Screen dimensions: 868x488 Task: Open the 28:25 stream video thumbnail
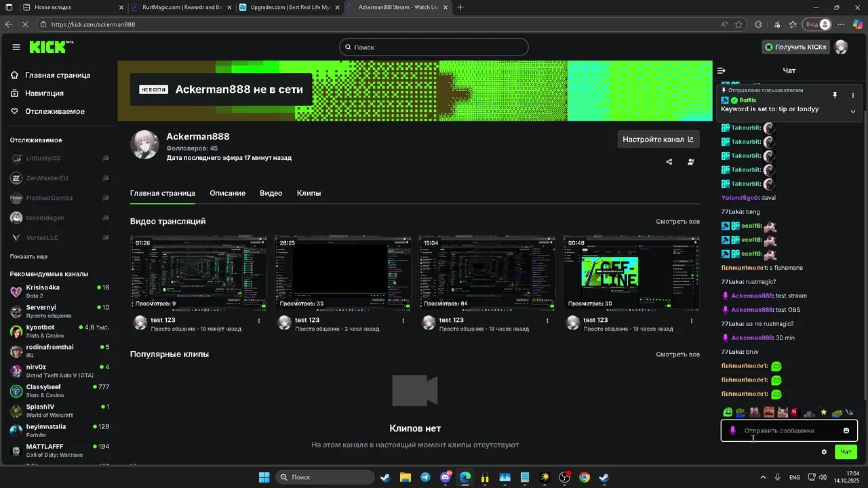click(x=342, y=273)
